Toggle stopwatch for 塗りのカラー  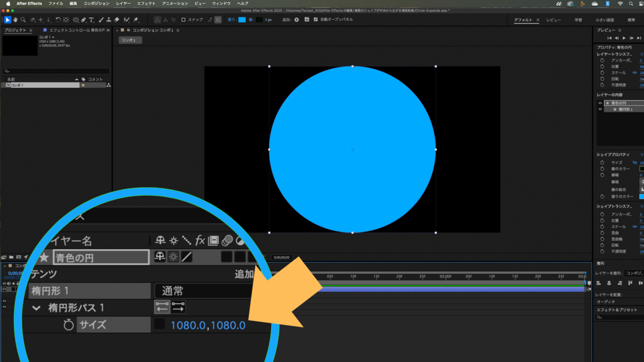tap(602, 196)
